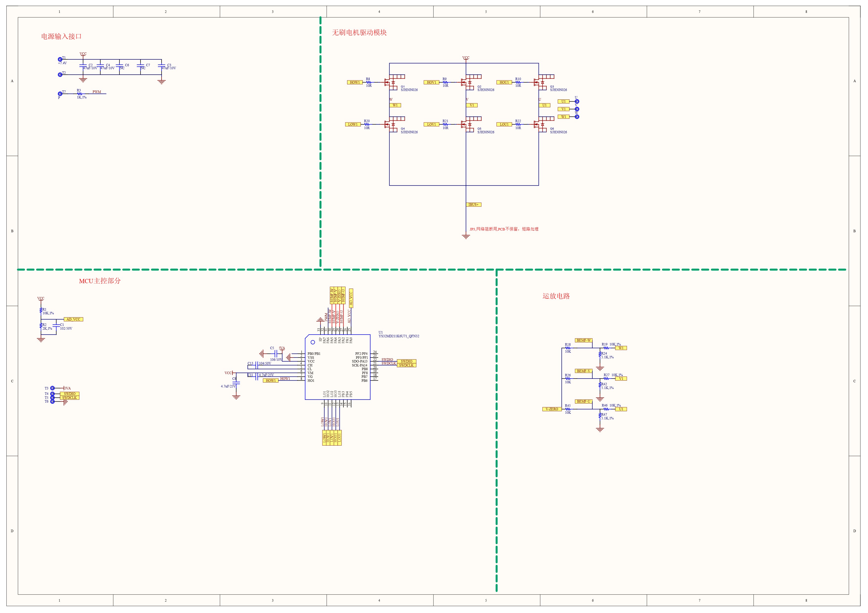Click the SWDCLK port at MCU pin 21

click(x=406, y=365)
